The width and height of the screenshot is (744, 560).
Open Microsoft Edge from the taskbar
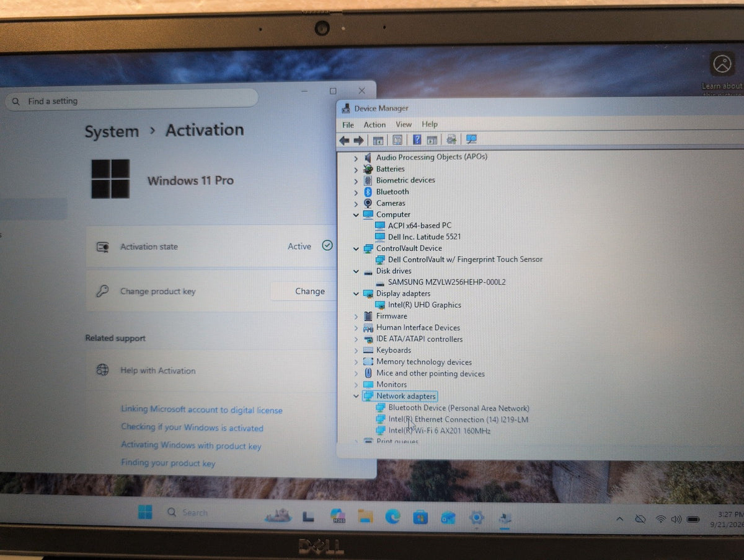click(x=392, y=516)
